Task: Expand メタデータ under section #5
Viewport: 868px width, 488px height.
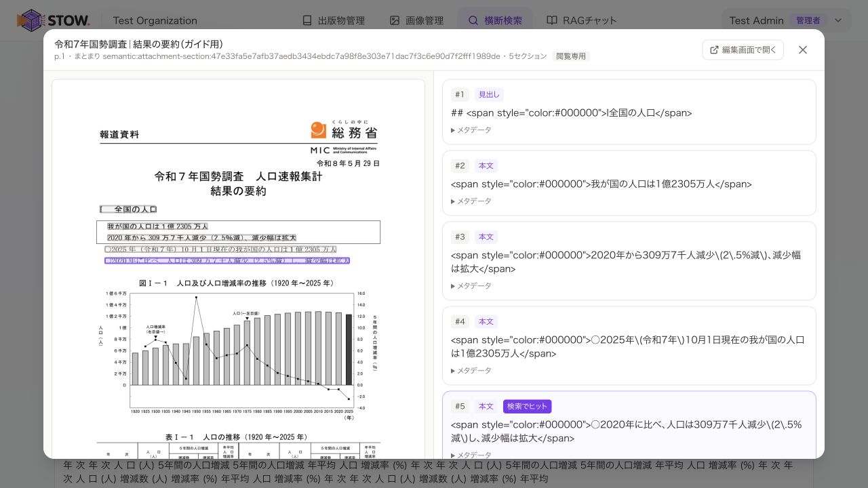Action: click(471, 455)
